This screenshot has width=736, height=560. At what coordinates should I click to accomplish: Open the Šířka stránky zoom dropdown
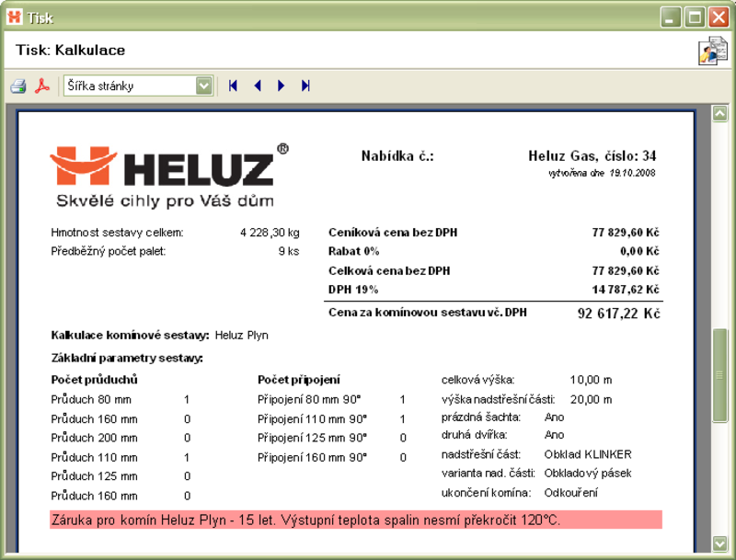point(203,86)
